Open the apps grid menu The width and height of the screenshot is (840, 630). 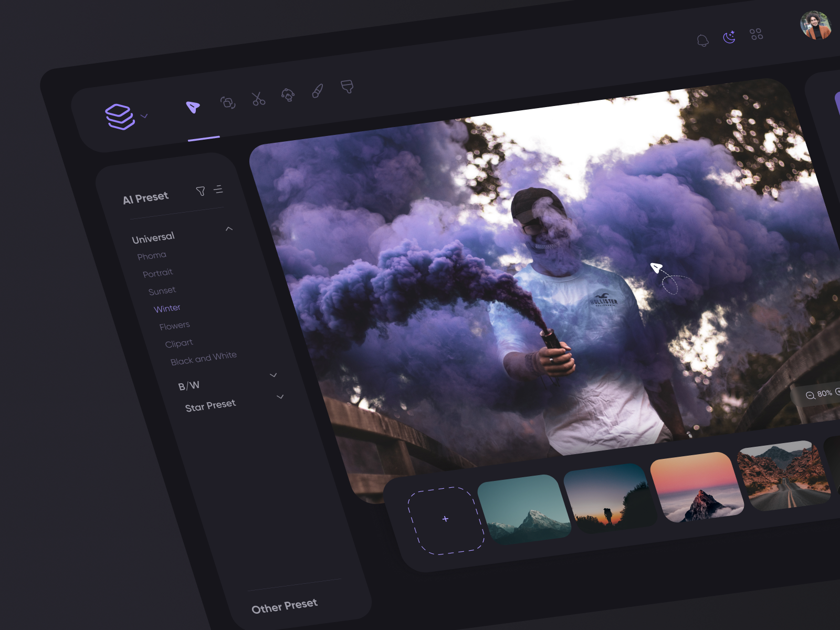pos(757,34)
